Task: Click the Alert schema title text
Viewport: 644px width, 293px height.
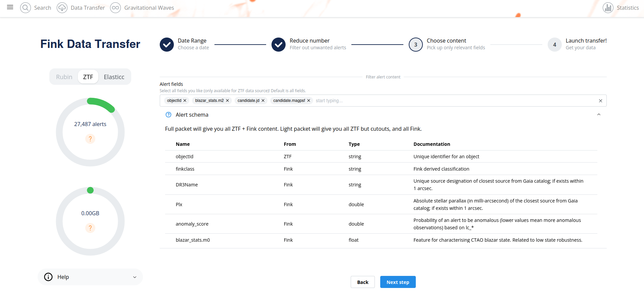Action: [x=192, y=115]
